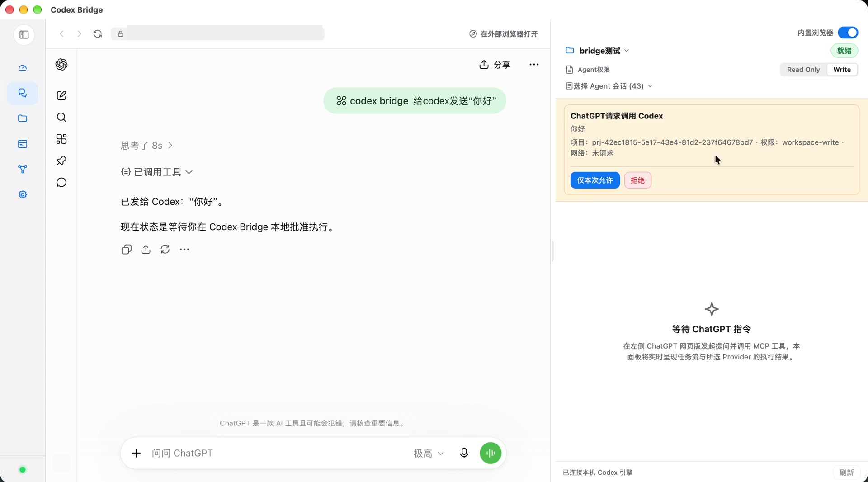Start a new chat with compose icon
Screen dimensions: 868x482
[61, 95]
